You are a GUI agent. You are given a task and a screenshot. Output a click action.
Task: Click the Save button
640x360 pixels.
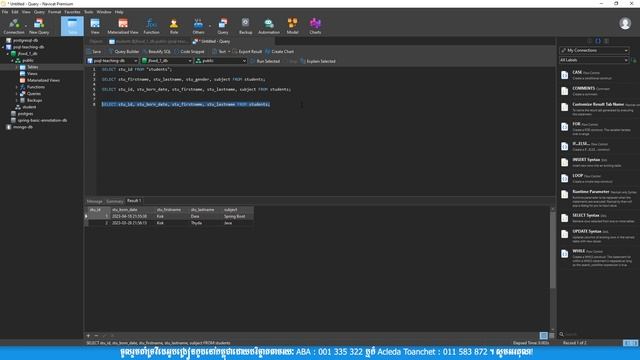(93, 52)
